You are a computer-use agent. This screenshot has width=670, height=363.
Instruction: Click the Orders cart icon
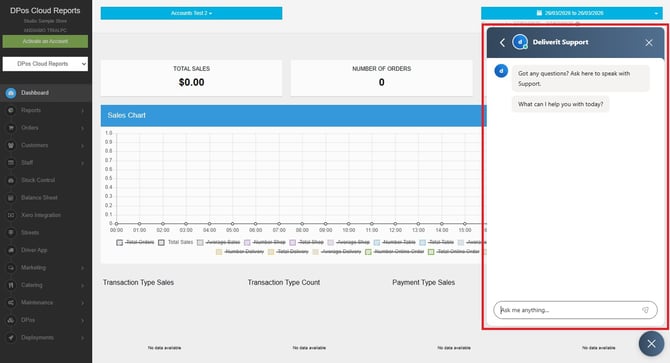(11, 128)
